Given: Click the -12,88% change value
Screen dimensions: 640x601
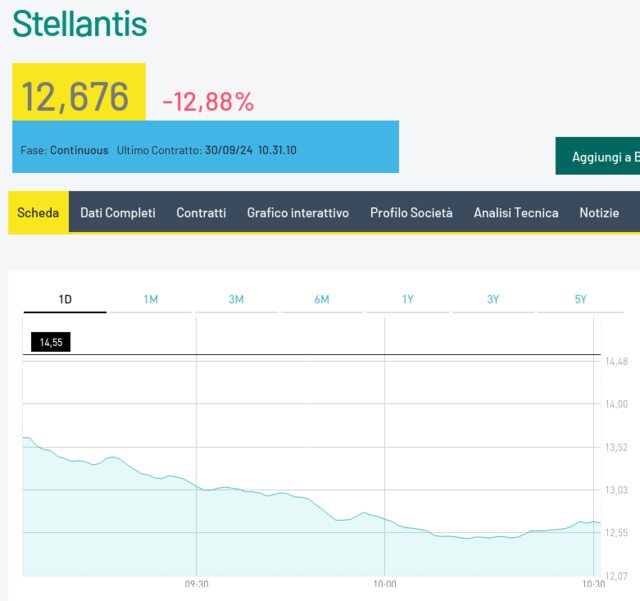Looking at the screenshot, I should pos(208,102).
